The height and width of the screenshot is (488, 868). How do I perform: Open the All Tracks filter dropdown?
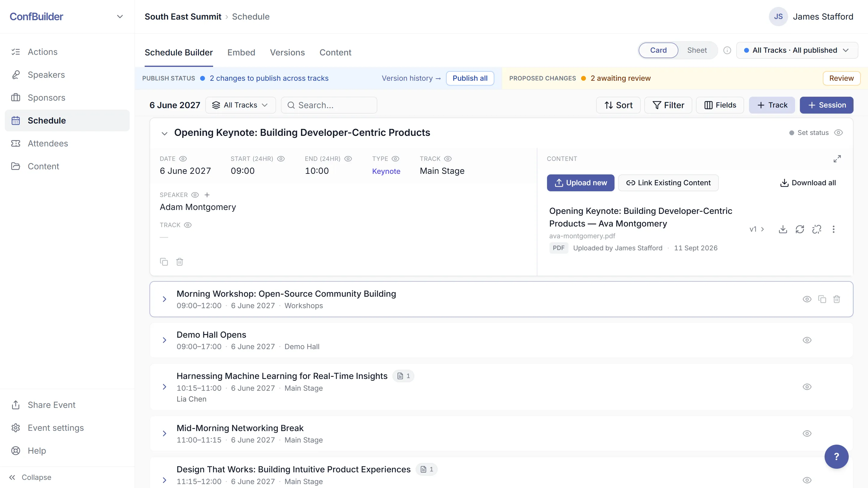point(240,105)
